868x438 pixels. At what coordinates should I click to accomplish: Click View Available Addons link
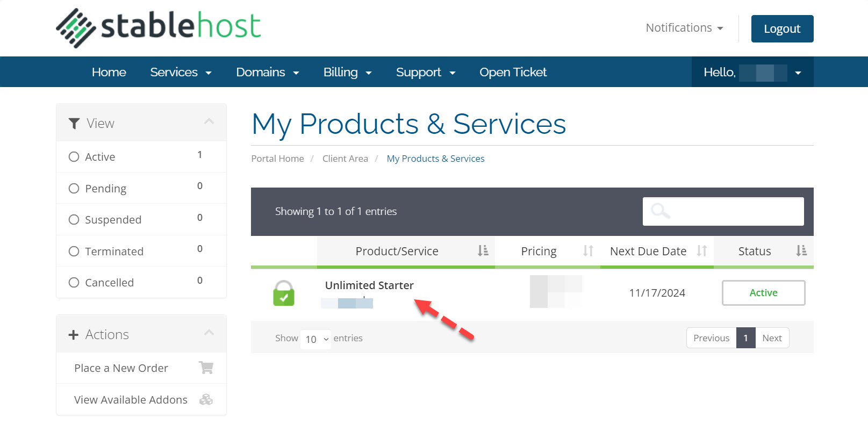pyautogui.click(x=131, y=400)
